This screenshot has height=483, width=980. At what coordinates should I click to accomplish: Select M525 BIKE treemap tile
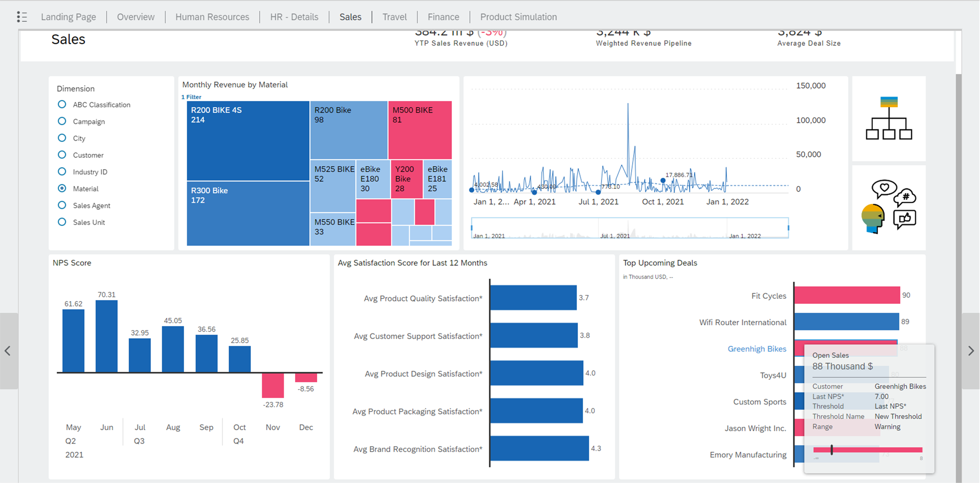[x=333, y=186]
